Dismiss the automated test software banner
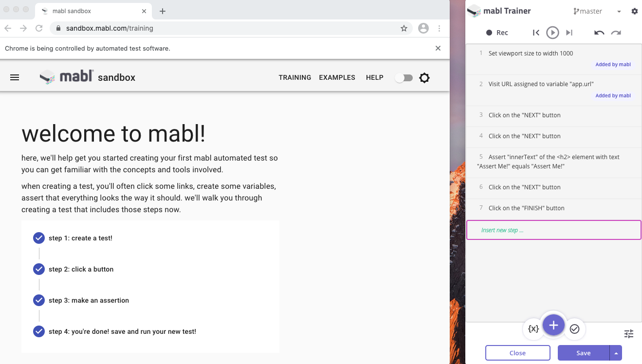 pos(438,48)
